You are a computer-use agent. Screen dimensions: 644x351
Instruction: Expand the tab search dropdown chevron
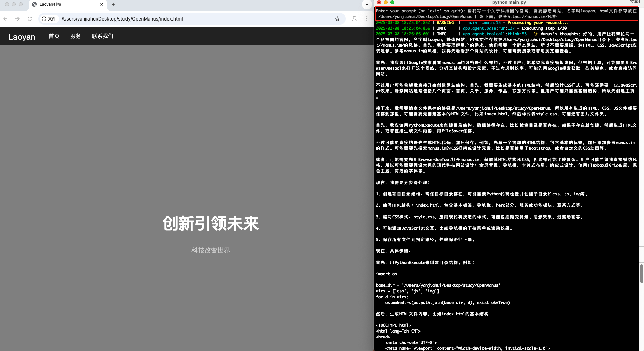point(367,4)
